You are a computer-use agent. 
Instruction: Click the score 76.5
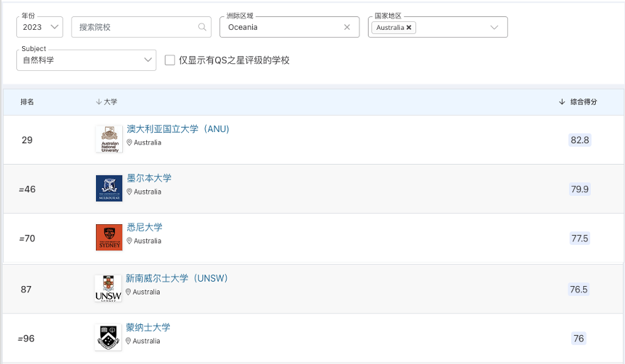[x=578, y=289]
